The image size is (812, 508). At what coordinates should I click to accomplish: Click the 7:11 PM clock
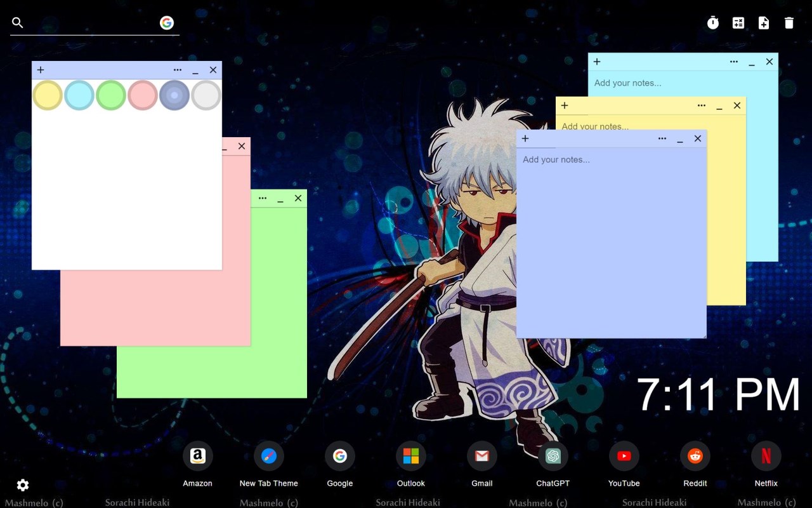[719, 395]
